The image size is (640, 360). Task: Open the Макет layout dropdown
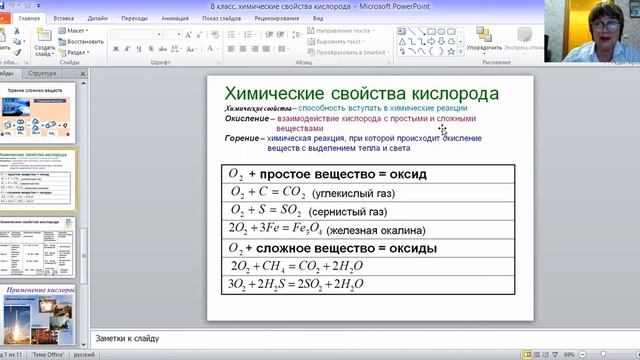73,31
